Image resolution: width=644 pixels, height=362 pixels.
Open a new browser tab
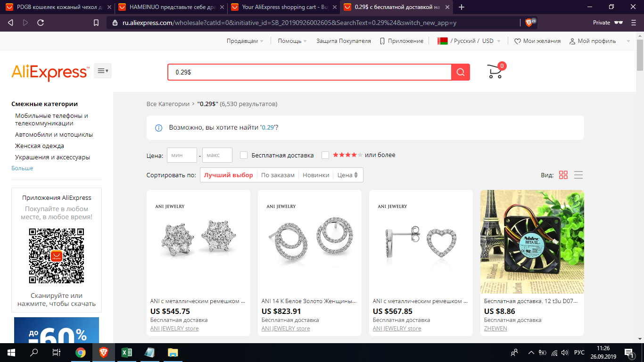pyautogui.click(x=462, y=7)
